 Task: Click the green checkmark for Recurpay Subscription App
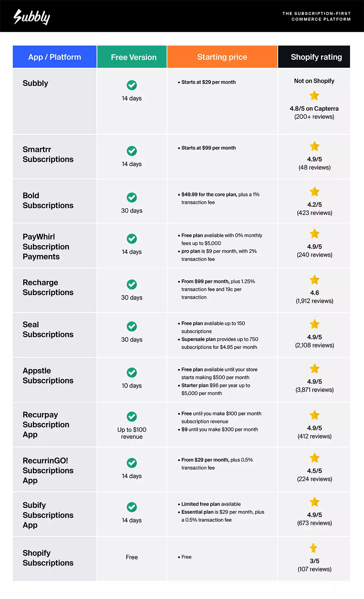(x=132, y=416)
